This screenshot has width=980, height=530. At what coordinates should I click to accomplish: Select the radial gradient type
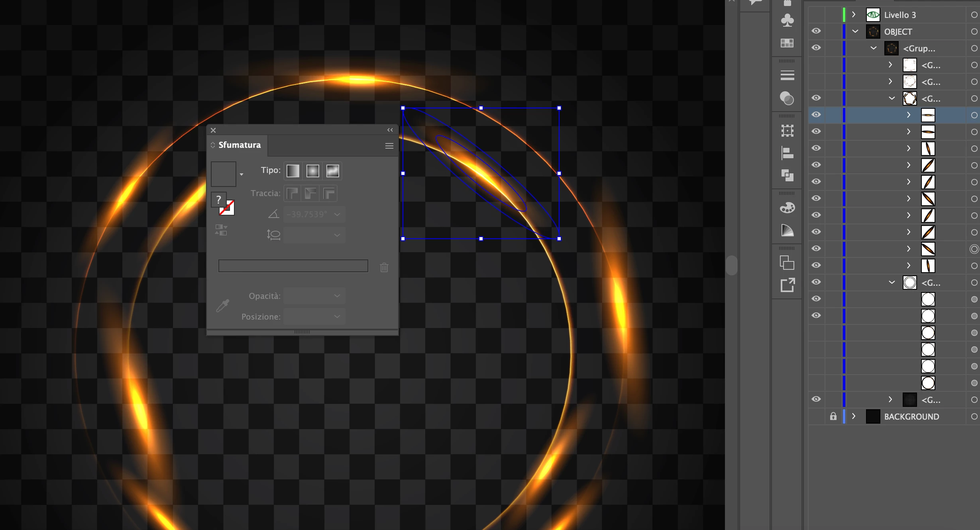pyautogui.click(x=312, y=171)
